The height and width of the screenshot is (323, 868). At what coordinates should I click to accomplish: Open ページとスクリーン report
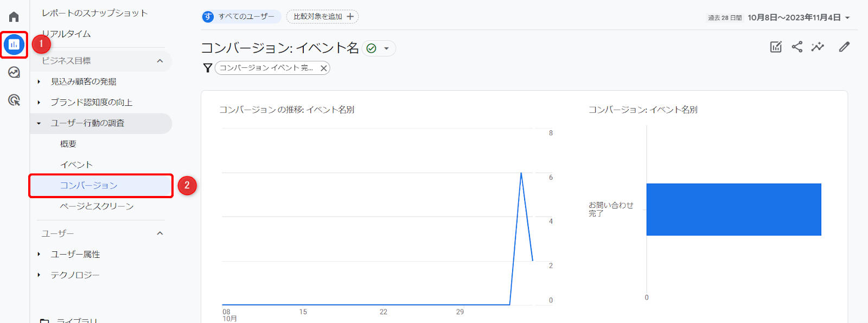click(x=97, y=206)
